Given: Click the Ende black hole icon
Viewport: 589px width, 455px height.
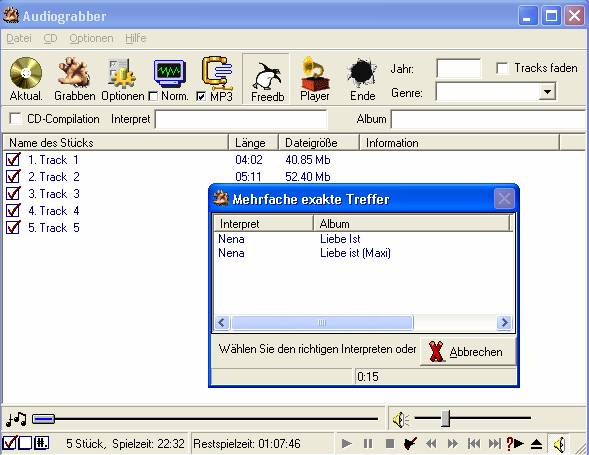Looking at the screenshot, I should click(362, 73).
